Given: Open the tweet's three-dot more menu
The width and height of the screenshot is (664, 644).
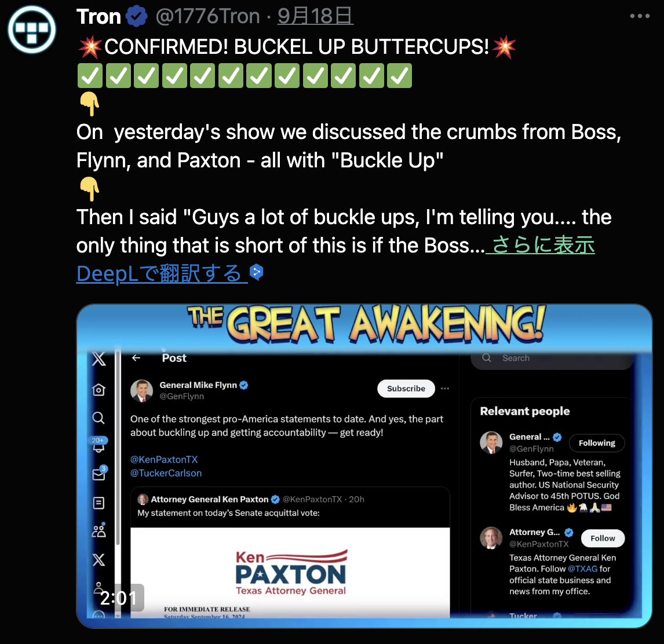Looking at the screenshot, I should [640, 16].
